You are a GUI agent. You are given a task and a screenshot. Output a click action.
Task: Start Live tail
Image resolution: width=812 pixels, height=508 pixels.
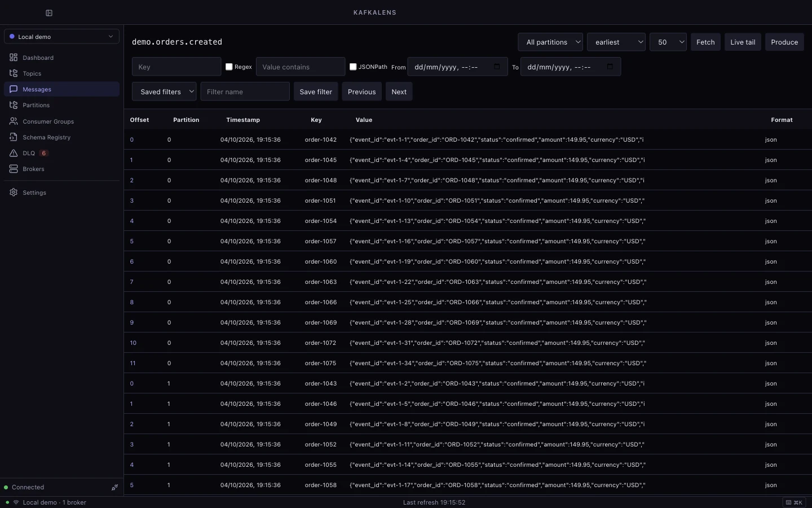(x=743, y=42)
